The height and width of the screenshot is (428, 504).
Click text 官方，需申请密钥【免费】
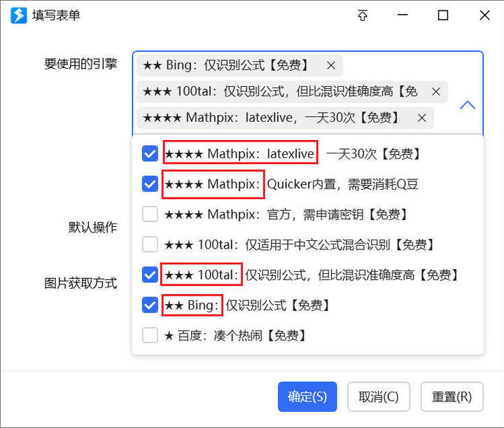pos(337,214)
